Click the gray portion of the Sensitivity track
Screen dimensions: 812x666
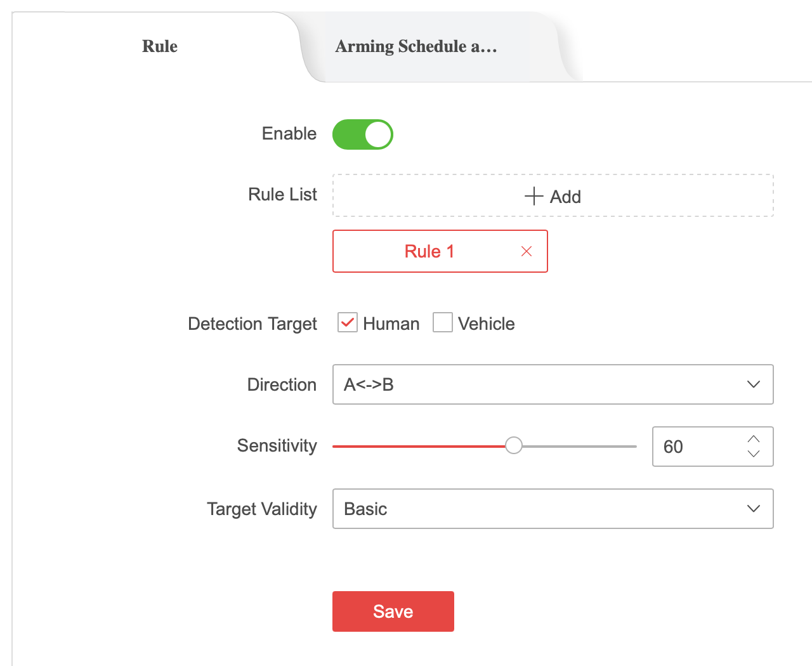577,447
